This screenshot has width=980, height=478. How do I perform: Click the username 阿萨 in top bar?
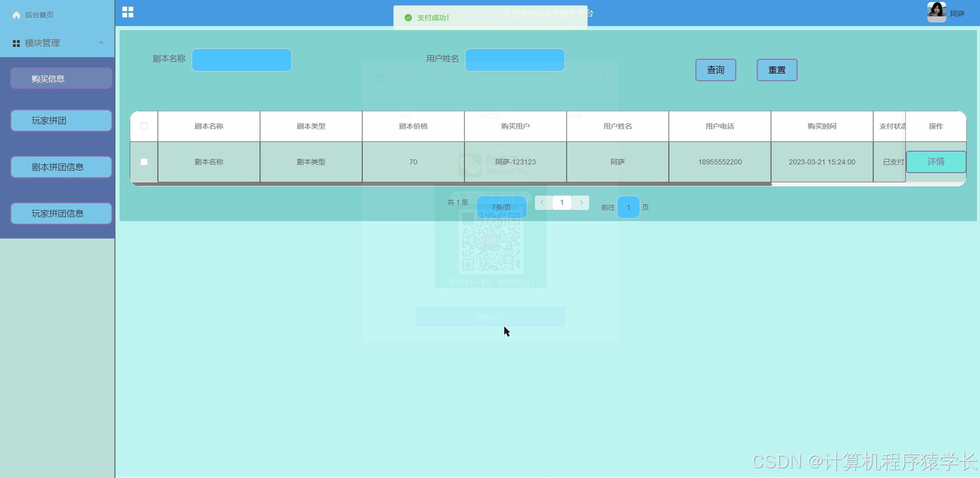(958, 14)
